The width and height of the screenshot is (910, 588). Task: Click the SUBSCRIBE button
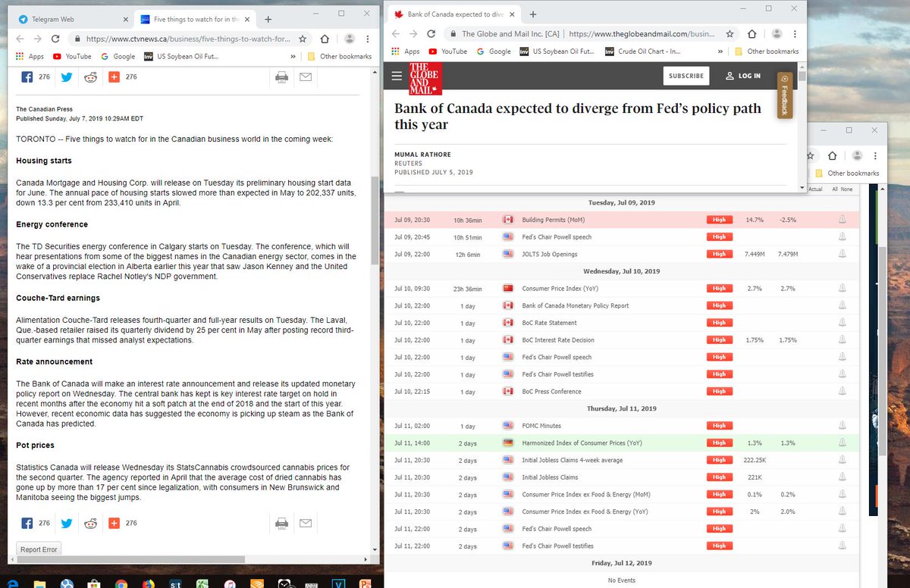(686, 76)
